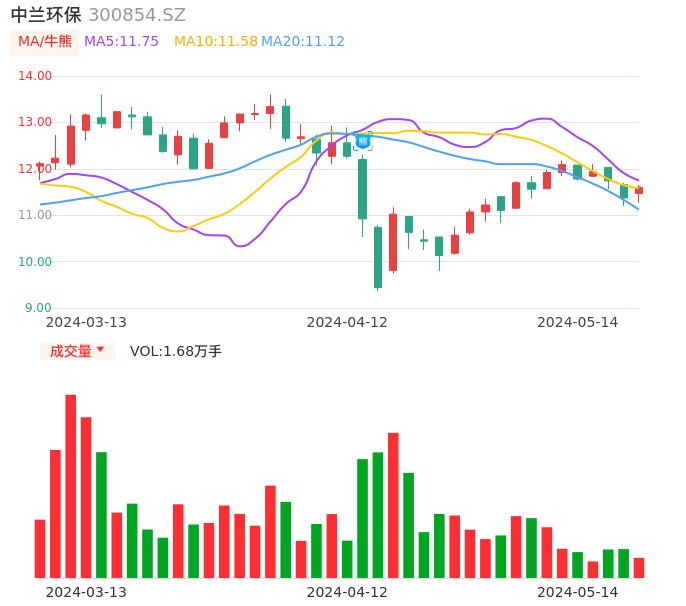
Task: Click the MA/牛熊 indicator button
Action: point(45,42)
